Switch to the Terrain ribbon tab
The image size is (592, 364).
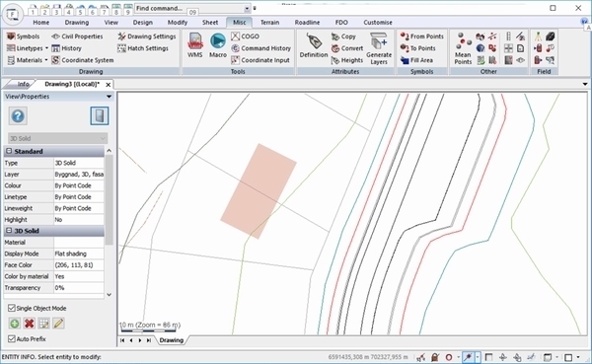click(x=269, y=23)
